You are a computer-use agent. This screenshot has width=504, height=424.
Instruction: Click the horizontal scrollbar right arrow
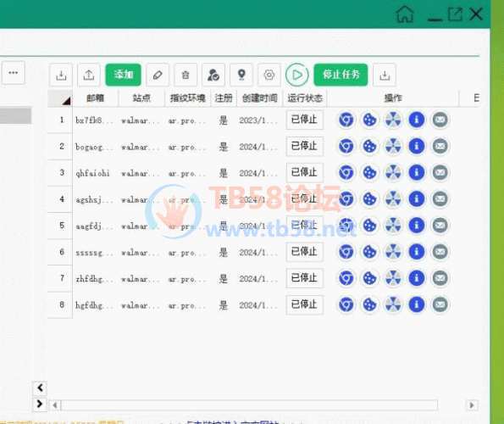tap(472, 405)
